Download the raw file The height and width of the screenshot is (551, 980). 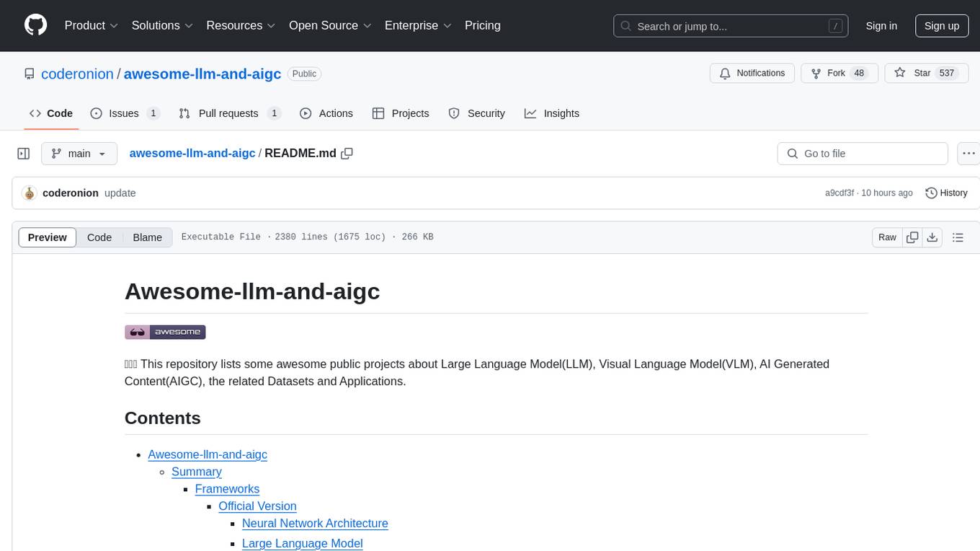click(x=932, y=237)
